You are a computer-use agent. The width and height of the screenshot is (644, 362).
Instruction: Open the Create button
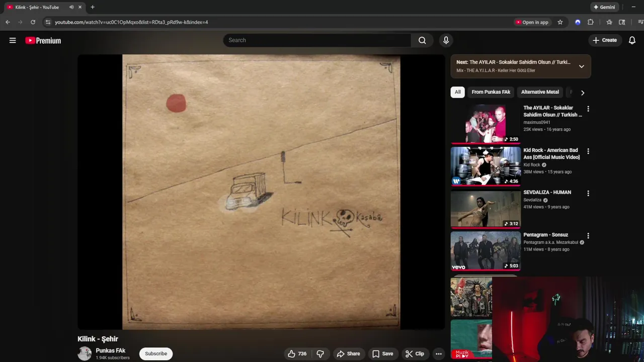pos(605,40)
